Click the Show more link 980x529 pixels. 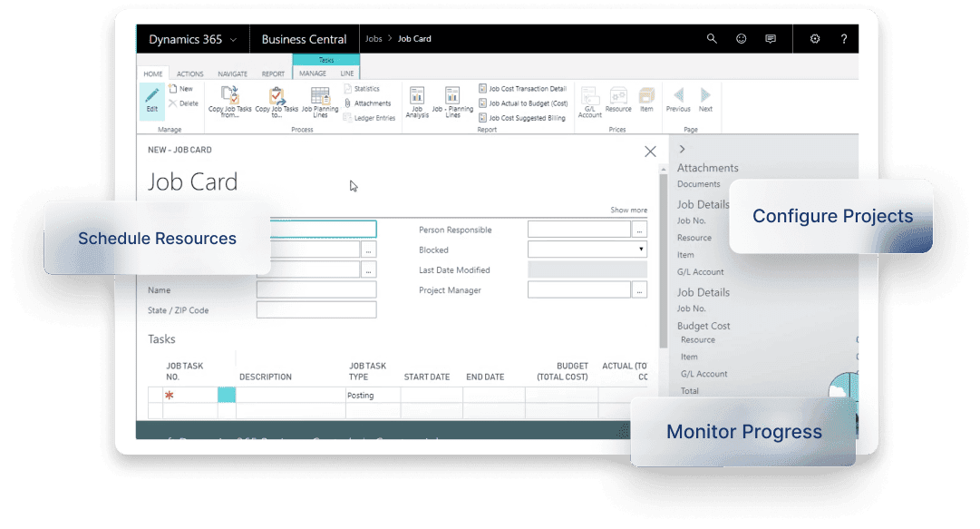pos(628,210)
